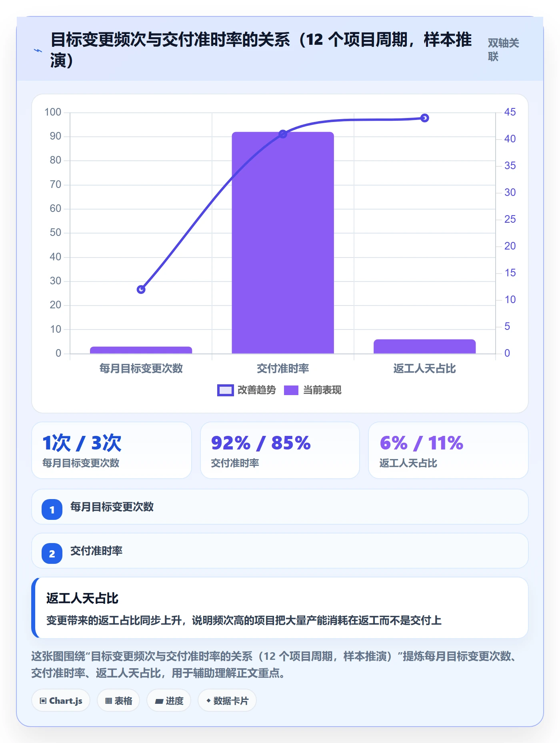Open the 1次 / 3次 data card
Viewport: 560px width, 743px height.
point(112,450)
